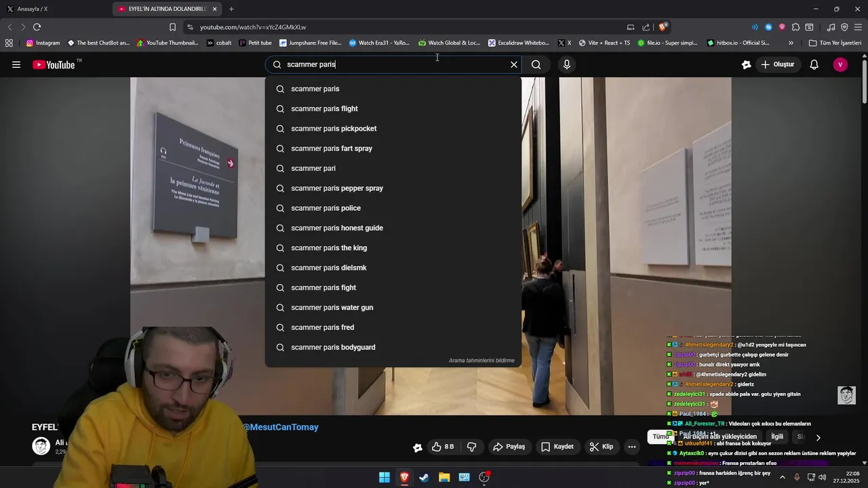Screen dimensions: 868x488
Task: Open browser music note media control
Action: [x=831, y=27]
